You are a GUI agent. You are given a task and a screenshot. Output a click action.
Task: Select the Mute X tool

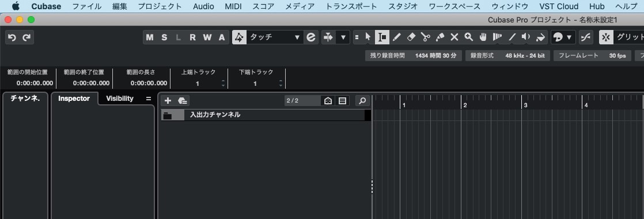(454, 37)
